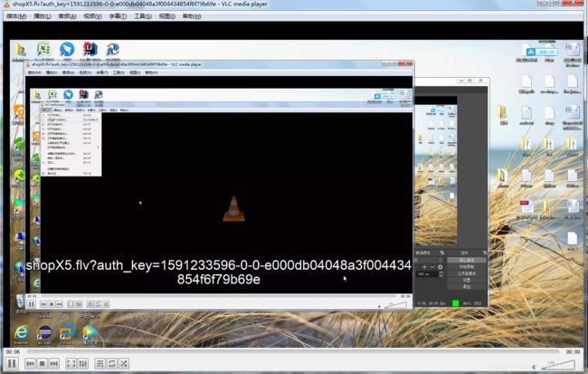Screen dimensions: 588x374
Task: Set the main volume slider
Action: click(x=558, y=364)
